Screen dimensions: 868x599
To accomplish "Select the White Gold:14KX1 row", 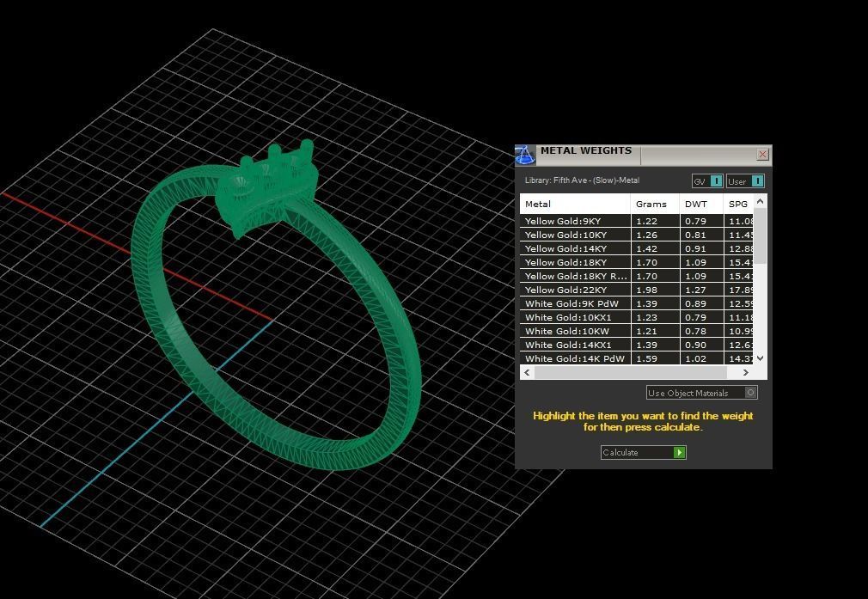I will click(637, 345).
